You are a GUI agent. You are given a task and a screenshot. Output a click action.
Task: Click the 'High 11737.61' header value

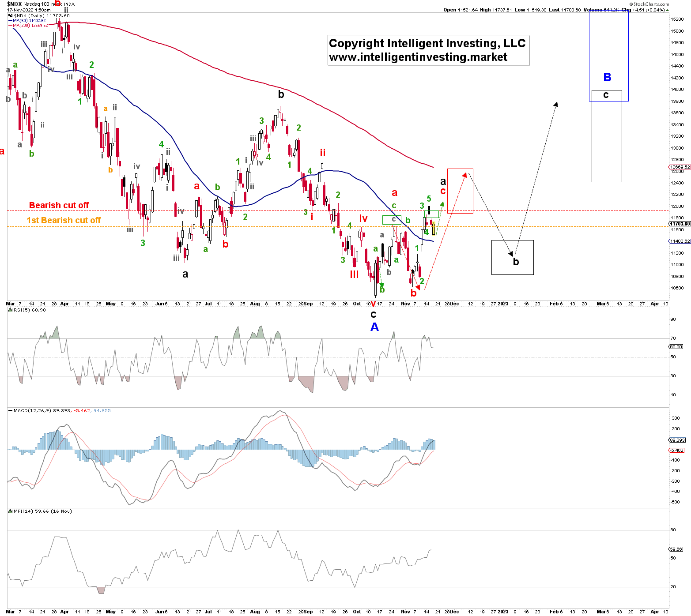[496, 10]
